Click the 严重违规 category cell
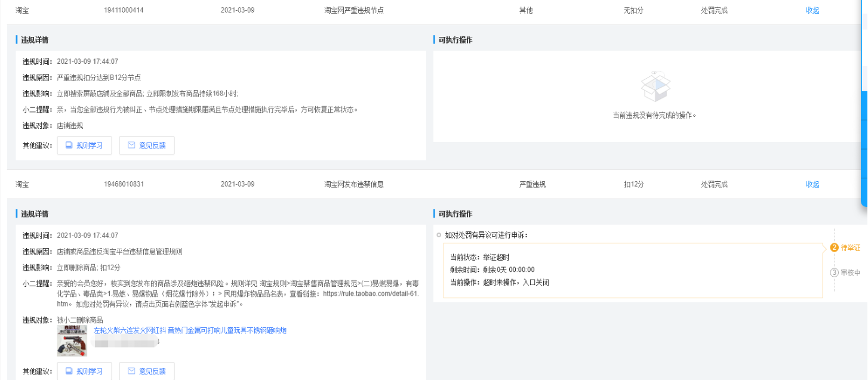 [533, 184]
